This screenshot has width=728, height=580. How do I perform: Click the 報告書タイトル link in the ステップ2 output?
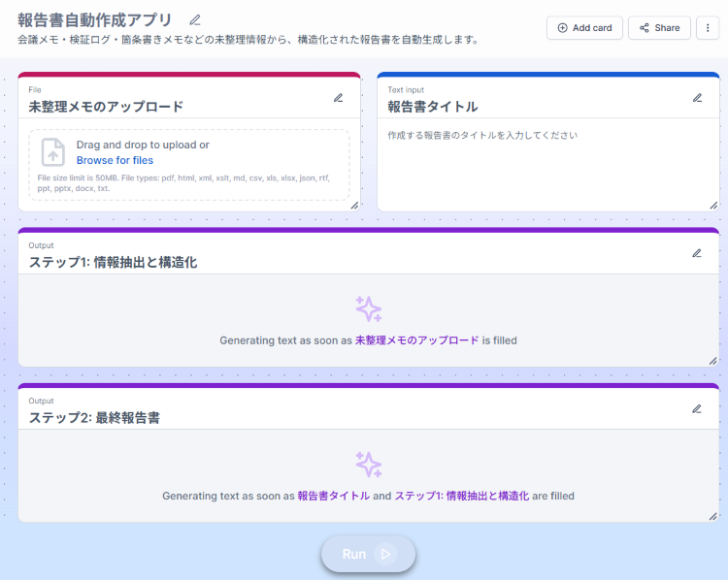333,496
